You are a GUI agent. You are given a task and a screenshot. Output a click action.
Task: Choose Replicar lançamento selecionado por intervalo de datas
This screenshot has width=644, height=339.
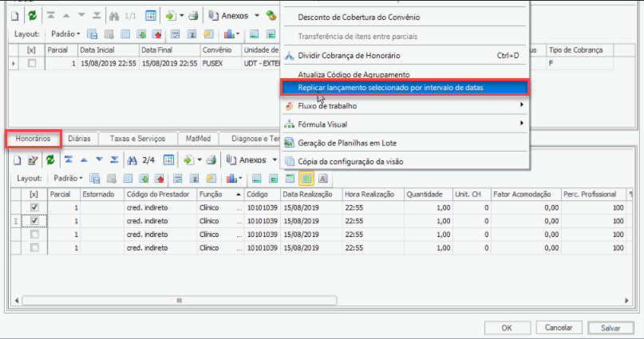[405, 88]
